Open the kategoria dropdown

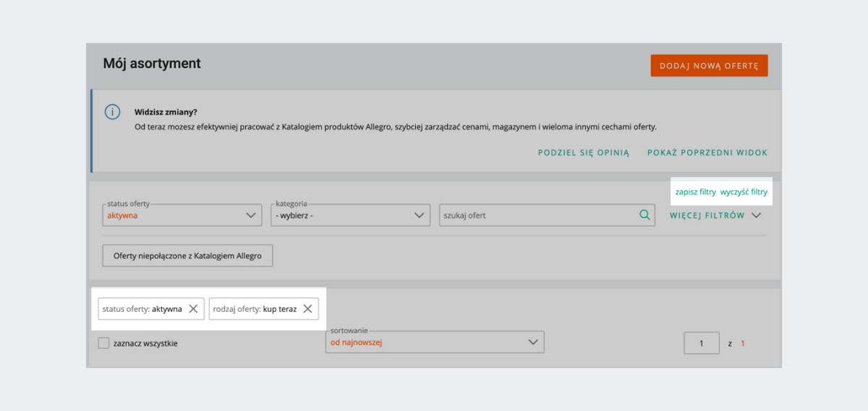point(350,215)
